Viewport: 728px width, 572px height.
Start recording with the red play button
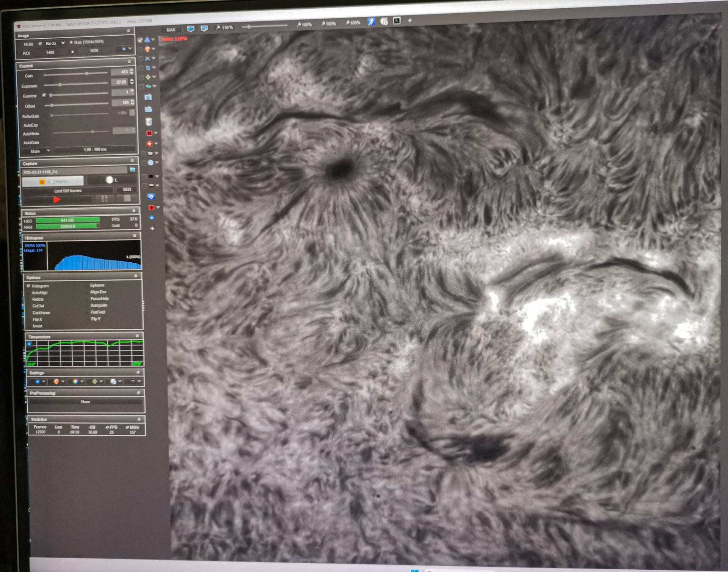(x=57, y=200)
